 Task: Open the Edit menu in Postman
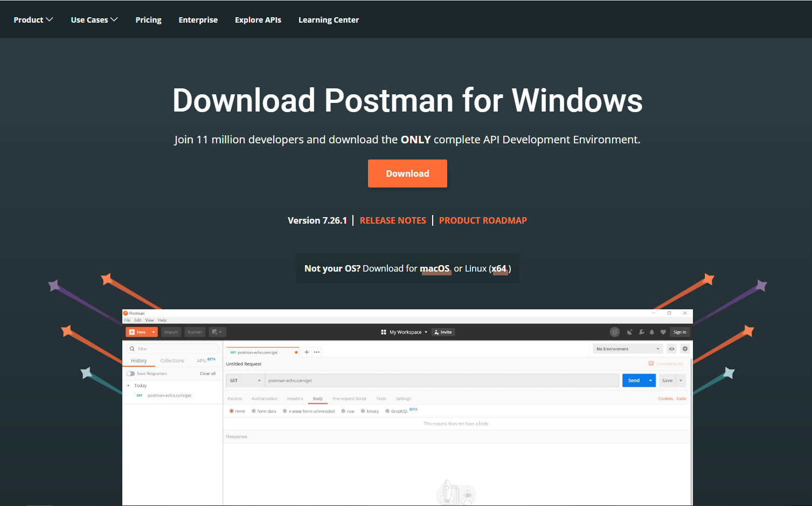point(138,320)
